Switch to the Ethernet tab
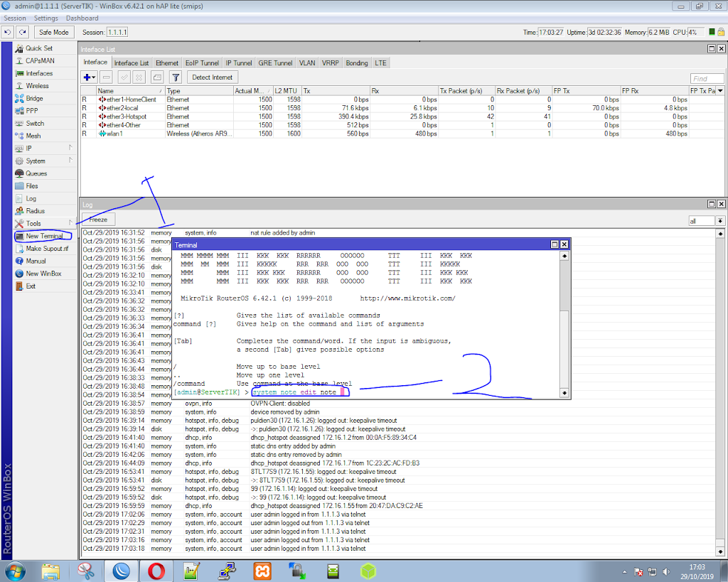 coord(166,63)
